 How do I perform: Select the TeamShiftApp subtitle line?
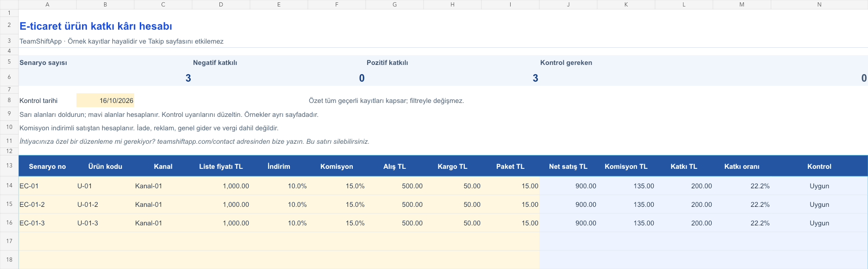121,41
